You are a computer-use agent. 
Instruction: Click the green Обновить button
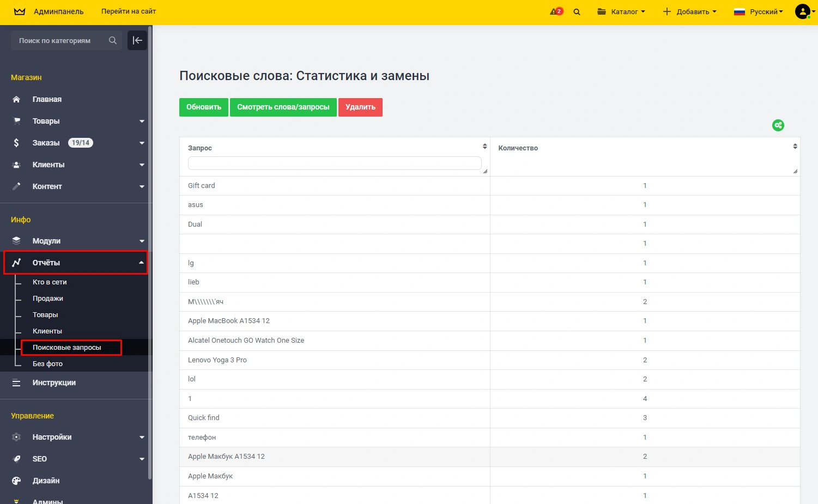tap(204, 107)
